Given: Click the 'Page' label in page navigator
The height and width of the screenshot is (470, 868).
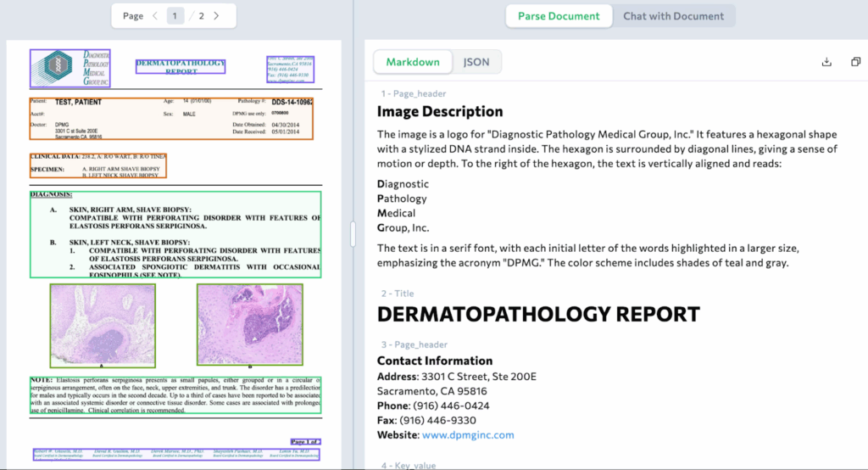Looking at the screenshot, I should pyautogui.click(x=133, y=16).
